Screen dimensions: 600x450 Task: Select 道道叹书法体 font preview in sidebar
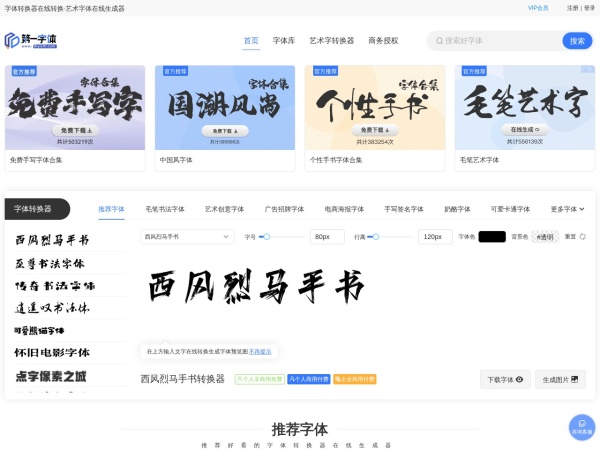coord(52,308)
